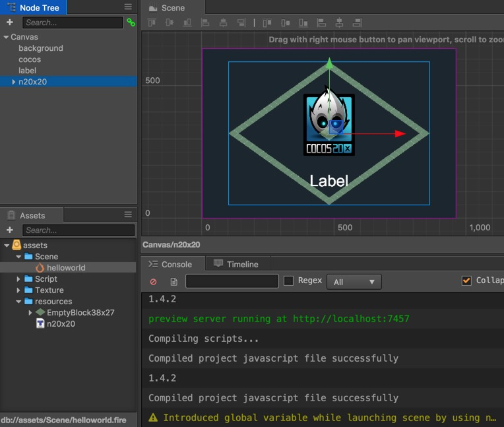Select the Console tab
Screen dimensions: 504x427
click(x=170, y=264)
